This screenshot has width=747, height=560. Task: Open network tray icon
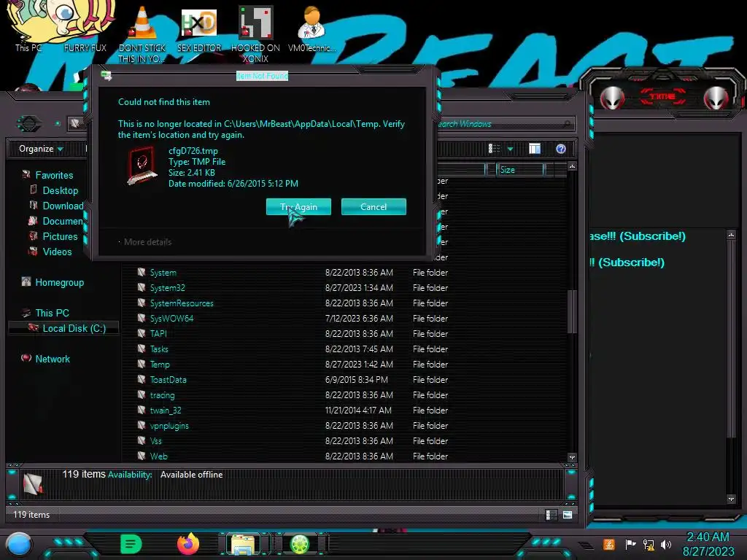(x=649, y=544)
